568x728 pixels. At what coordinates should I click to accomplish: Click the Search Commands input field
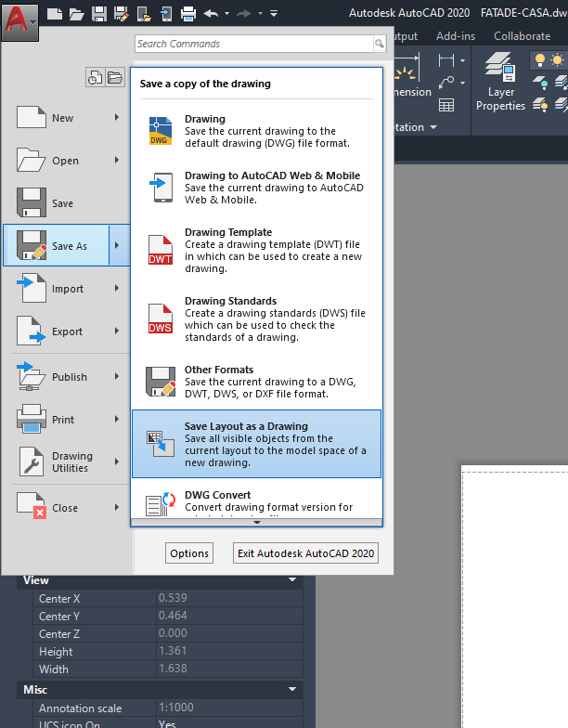coord(254,44)
